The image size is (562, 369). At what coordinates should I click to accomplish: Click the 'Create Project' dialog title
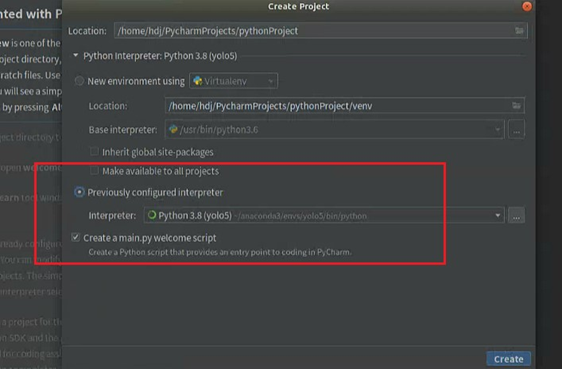(298, 6)
